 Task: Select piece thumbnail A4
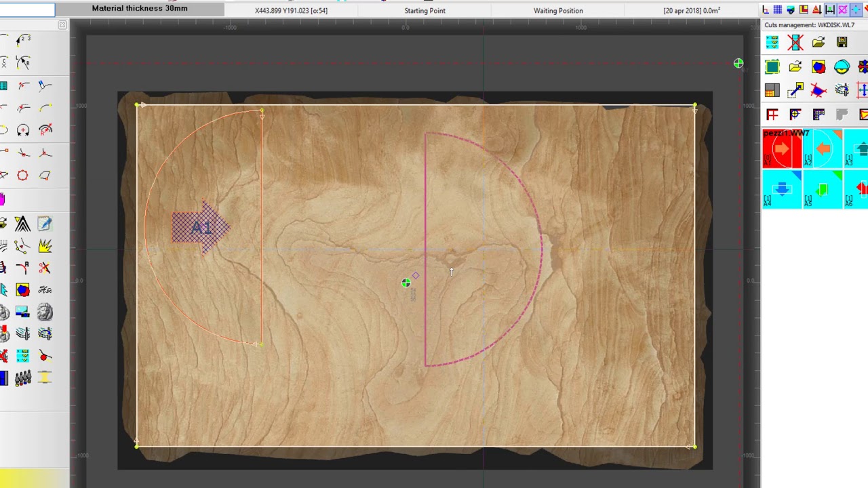[782, 189]
